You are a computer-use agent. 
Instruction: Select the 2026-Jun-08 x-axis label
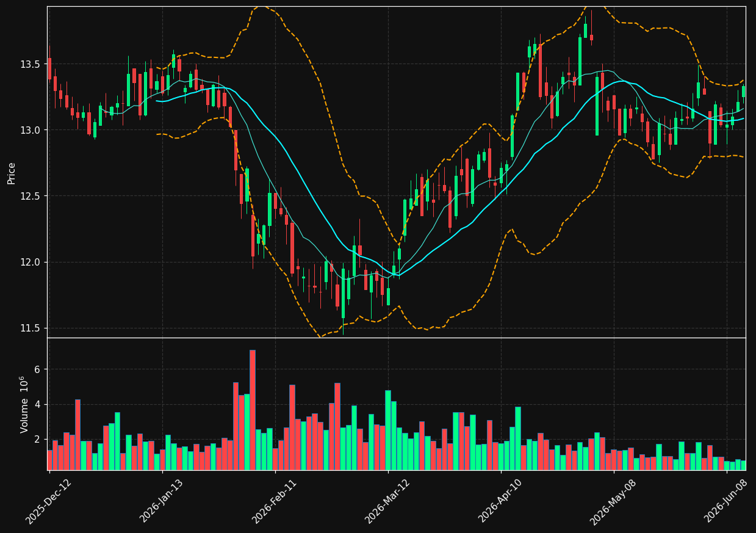coord(727,501)
